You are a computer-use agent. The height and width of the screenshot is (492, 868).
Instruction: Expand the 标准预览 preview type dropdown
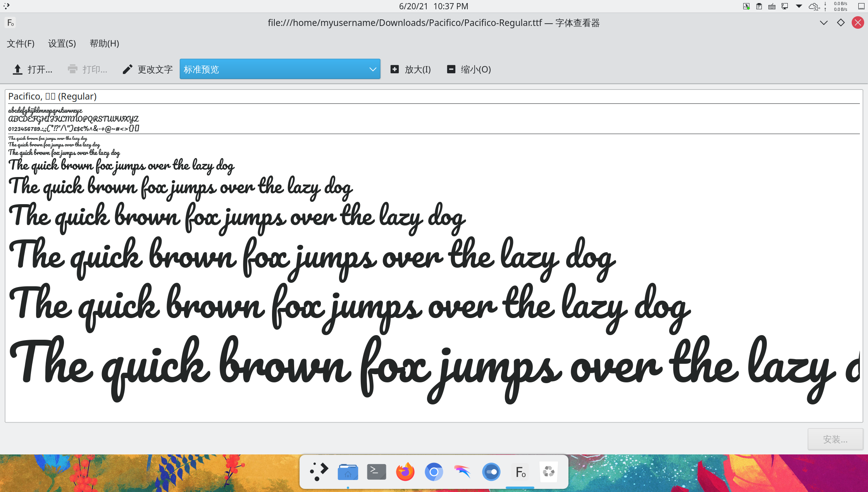coord(280,69)
